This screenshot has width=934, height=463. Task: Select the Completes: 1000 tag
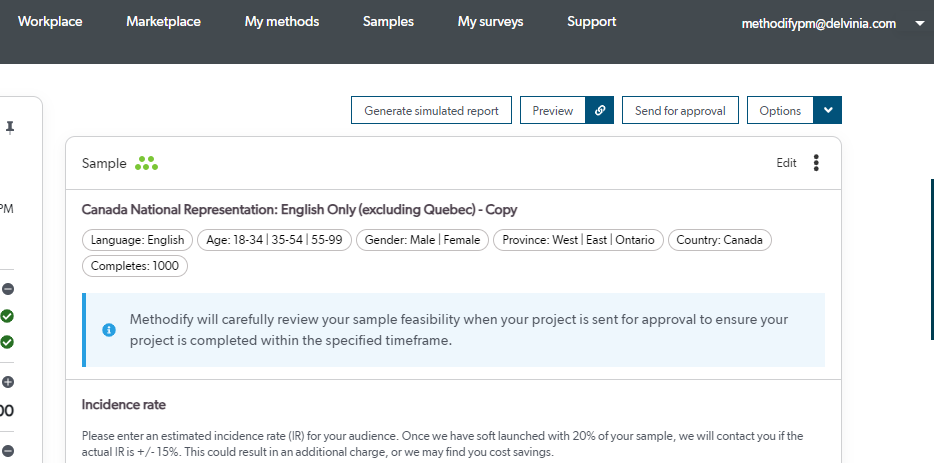tap(134, 266)
